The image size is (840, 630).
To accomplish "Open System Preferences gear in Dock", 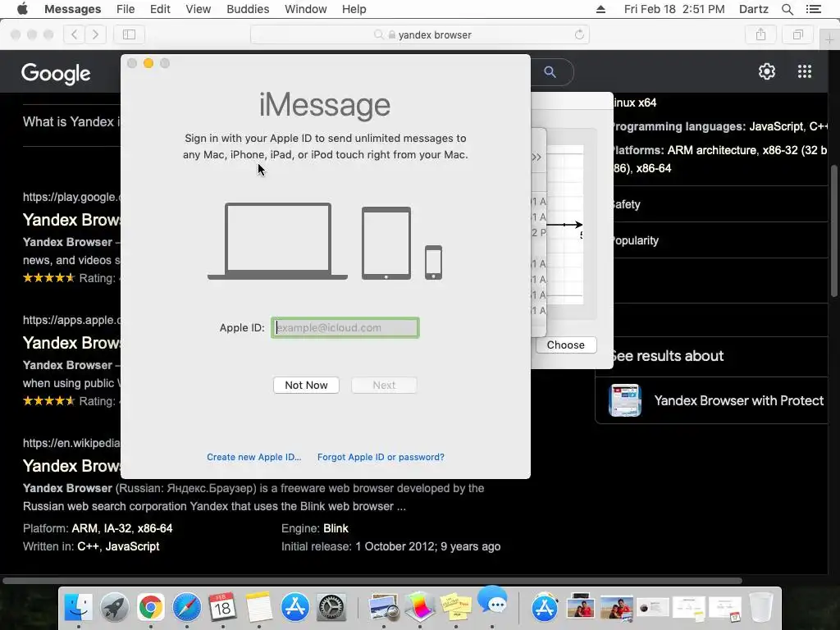I will point(331,608).
